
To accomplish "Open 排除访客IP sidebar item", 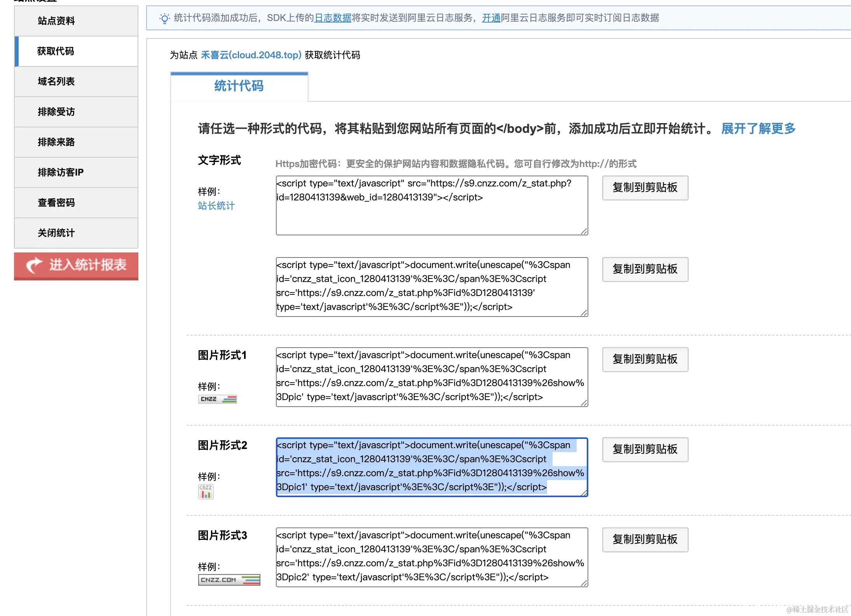I will 76,172.
